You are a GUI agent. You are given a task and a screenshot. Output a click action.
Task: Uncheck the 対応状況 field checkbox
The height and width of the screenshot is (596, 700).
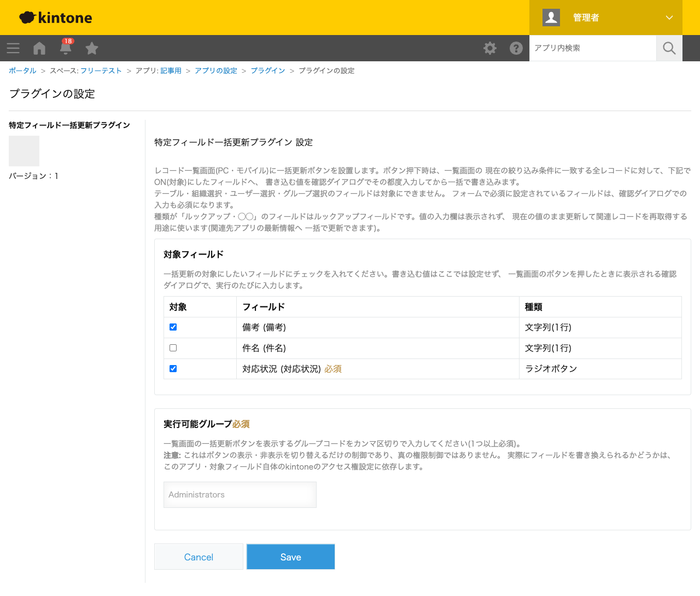pos(173,369)
